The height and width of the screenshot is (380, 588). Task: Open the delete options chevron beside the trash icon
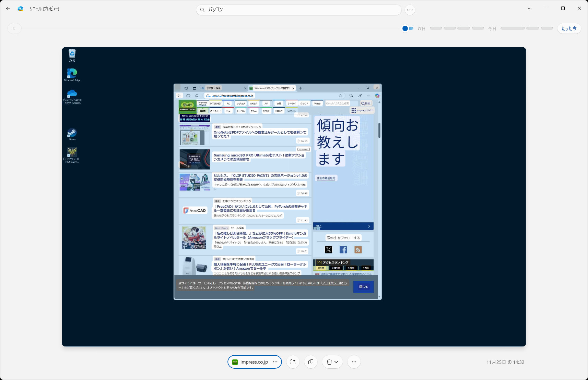(x=337, y=362)
